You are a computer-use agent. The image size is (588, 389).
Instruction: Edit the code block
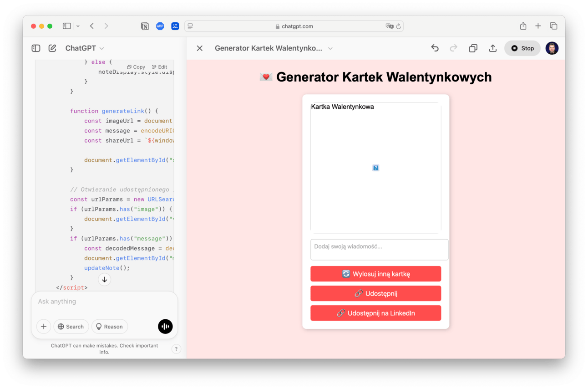[x=160, y=67]
